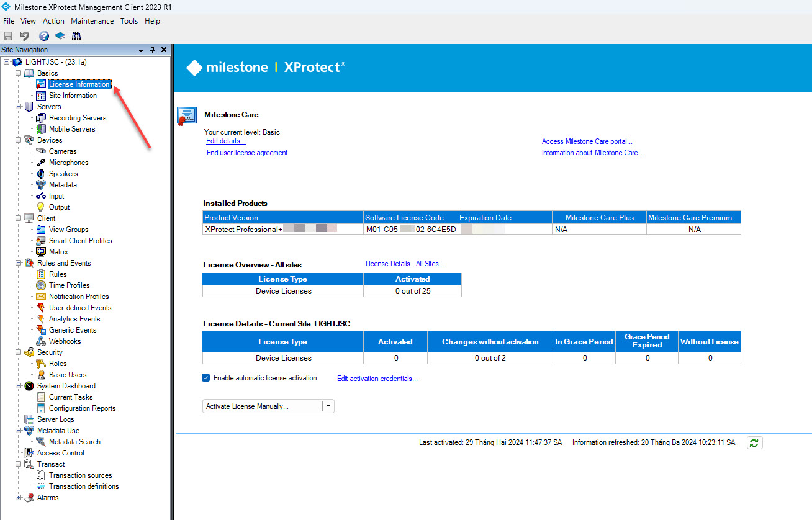Select the Webhooks icon
The width and height of the screenshot is (812, 520).
coord(41,341)
